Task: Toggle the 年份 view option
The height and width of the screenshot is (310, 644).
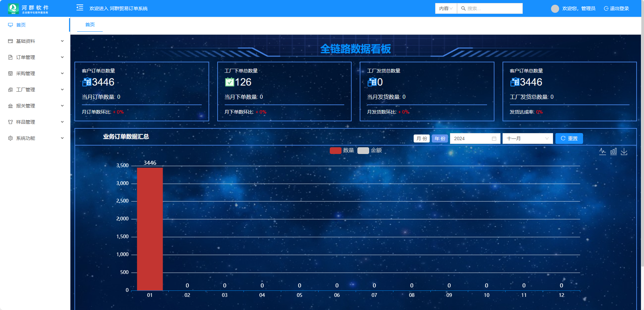Action: (440, 138)
